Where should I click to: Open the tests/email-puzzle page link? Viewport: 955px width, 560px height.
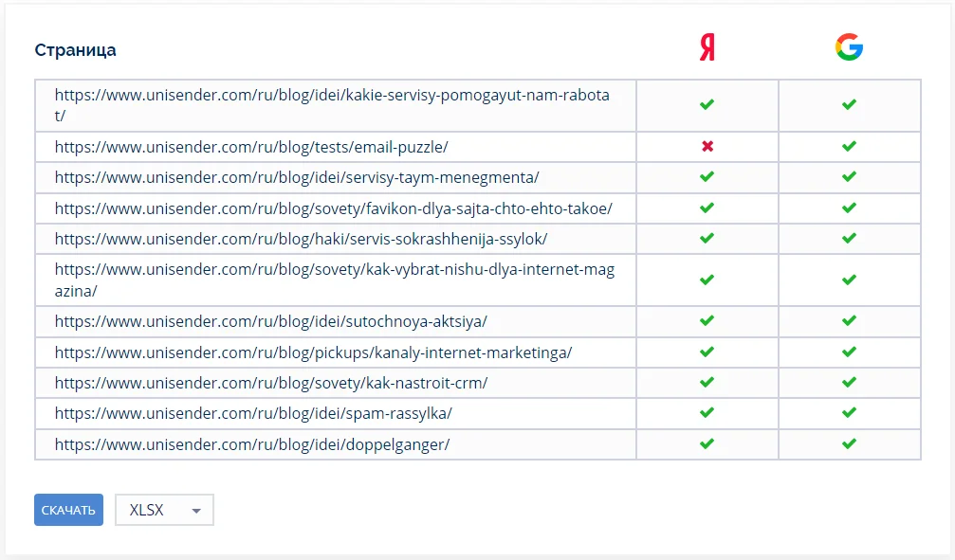pyautogui.click(x=251, y=148)
